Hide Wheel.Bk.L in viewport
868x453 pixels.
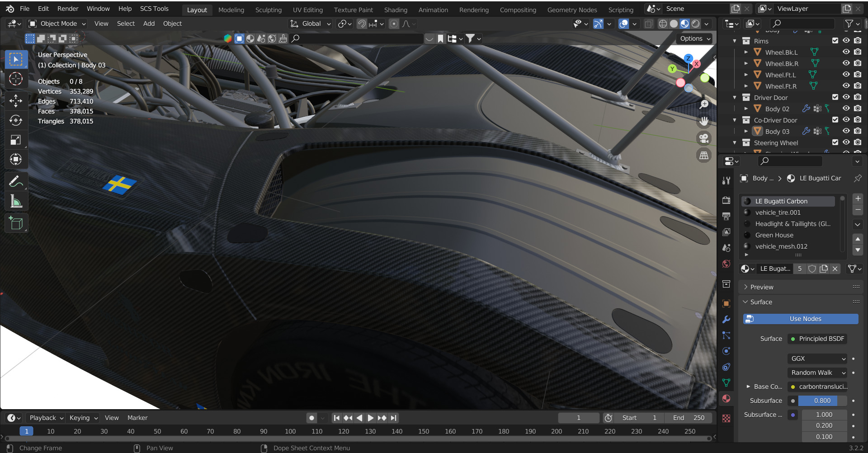click(x=846, y=52)
